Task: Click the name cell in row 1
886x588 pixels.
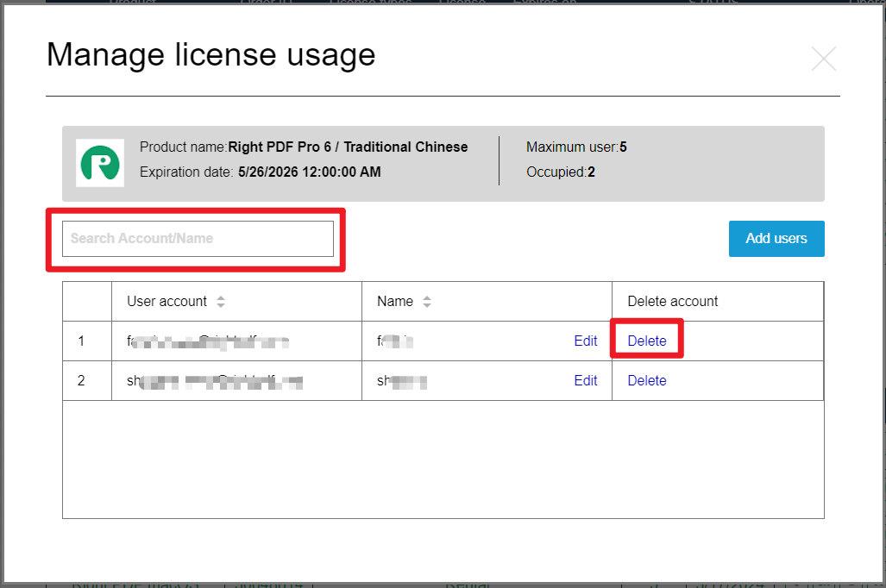Action: [x=487, y=341]
